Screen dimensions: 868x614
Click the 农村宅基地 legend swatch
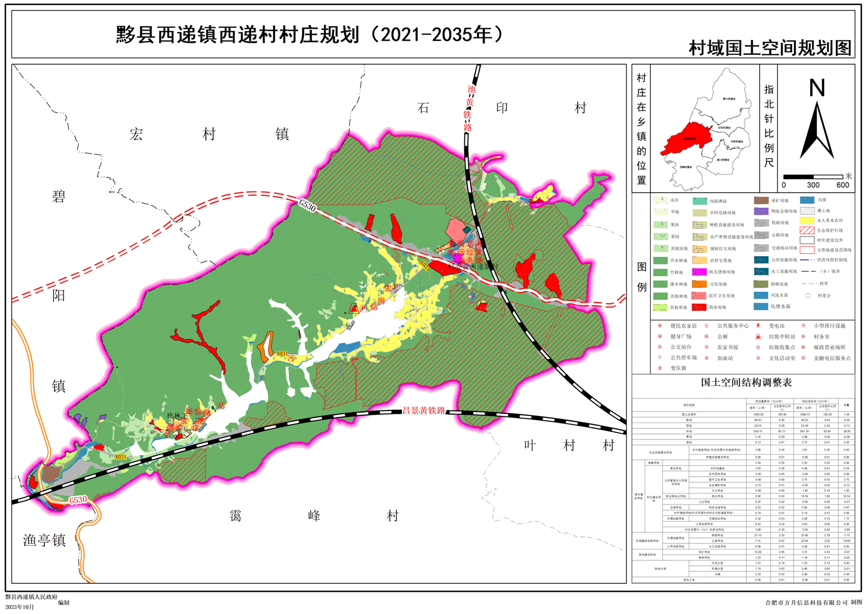point(699,260)
